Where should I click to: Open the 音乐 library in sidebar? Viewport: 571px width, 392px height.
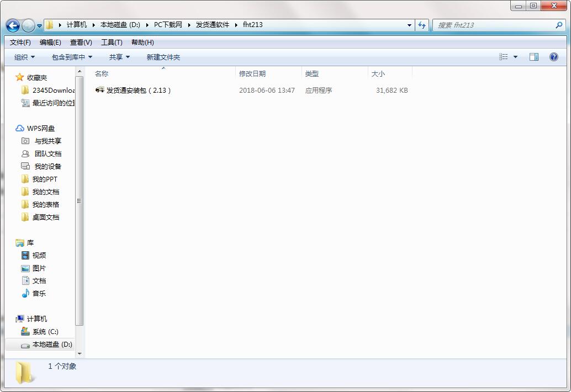[38, 293]
